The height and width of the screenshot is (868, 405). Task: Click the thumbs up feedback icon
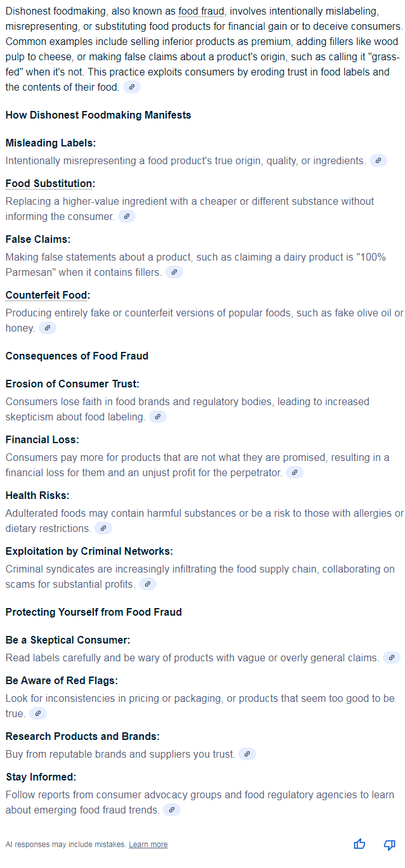[x=359, y=844]
